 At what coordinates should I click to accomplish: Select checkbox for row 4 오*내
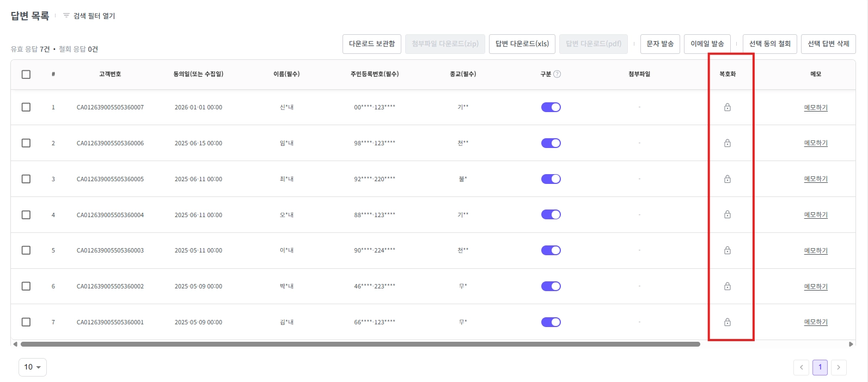pos(26,214)
